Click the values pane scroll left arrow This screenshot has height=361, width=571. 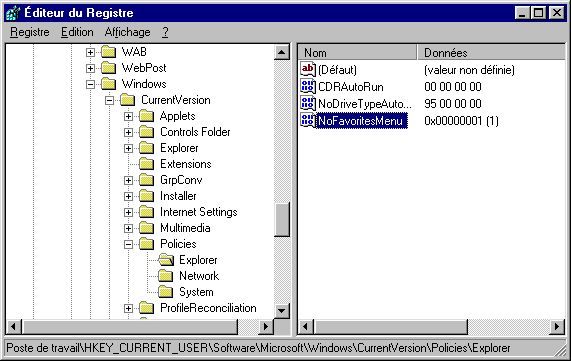coord(306,326)
